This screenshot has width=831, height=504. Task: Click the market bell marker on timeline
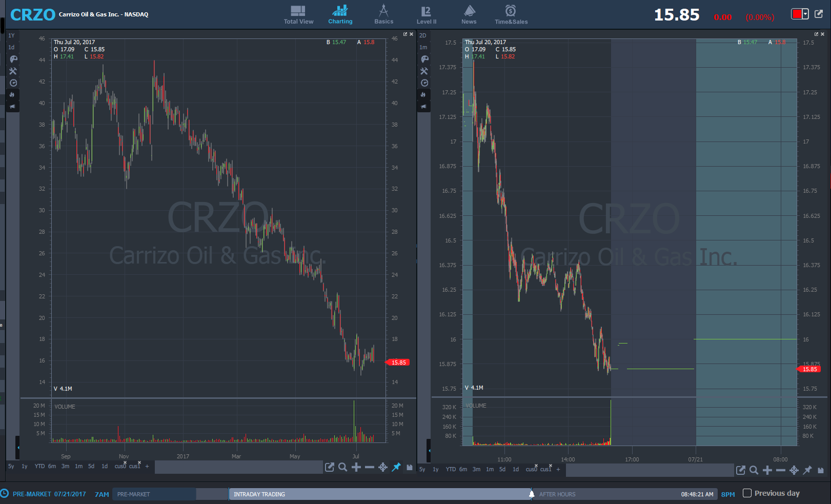coord(532,494)
